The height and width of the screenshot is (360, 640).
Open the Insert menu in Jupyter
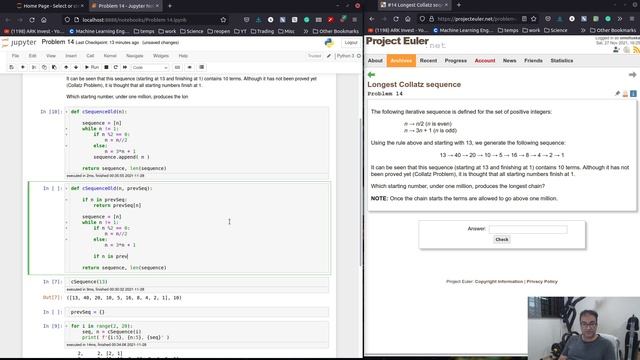tap(71, 56)
